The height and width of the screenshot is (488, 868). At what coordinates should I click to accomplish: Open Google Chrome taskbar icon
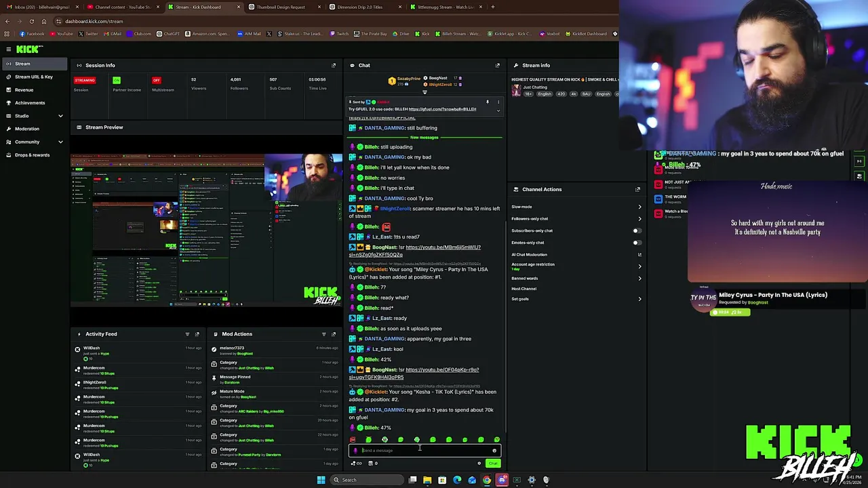(x=487, y=480)
